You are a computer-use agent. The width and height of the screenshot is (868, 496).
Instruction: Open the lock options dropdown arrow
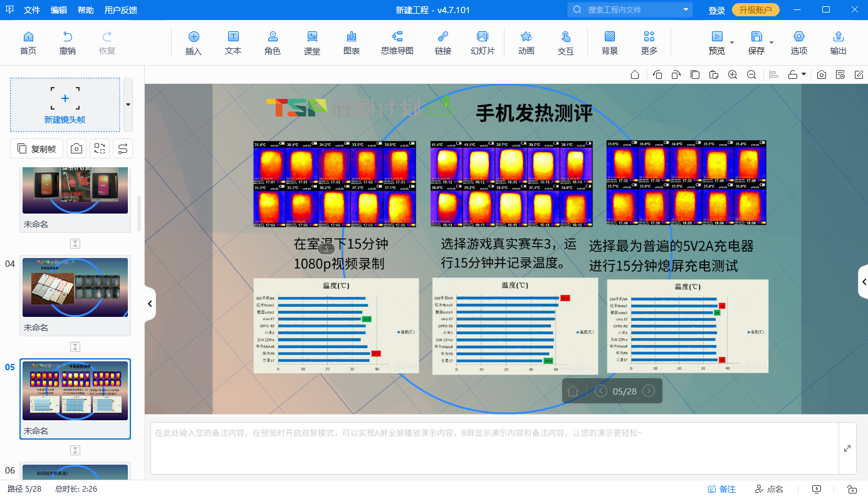(803, 75)
